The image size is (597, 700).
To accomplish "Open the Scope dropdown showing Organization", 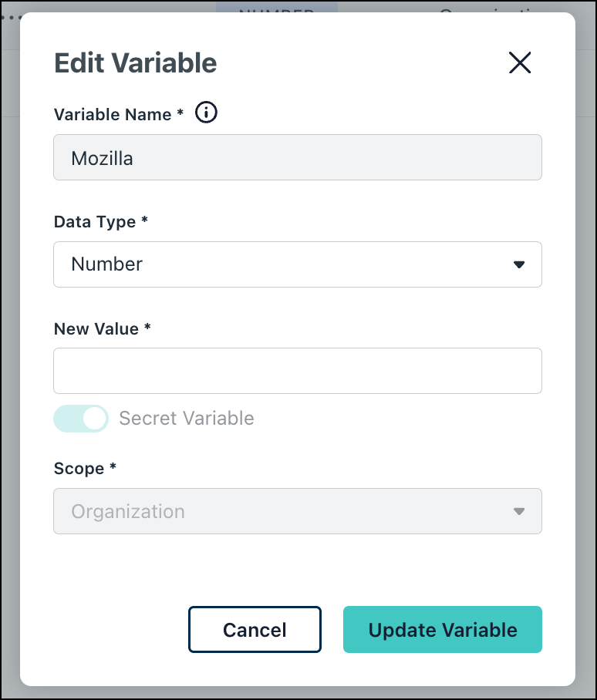I will [297, 511].
